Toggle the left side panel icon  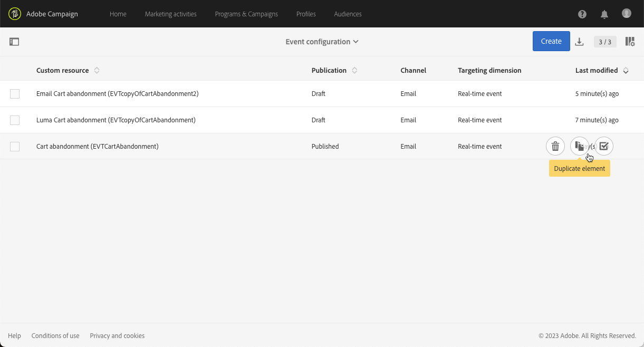click(14, 42)
